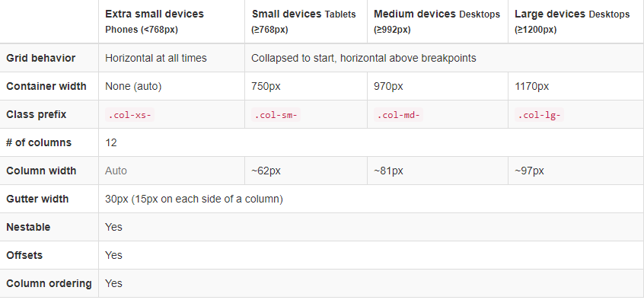Image resolution: width=644 pixels, height=300 pixels.
Task: Click the Container width row label
Action: (x=46, y=86)
